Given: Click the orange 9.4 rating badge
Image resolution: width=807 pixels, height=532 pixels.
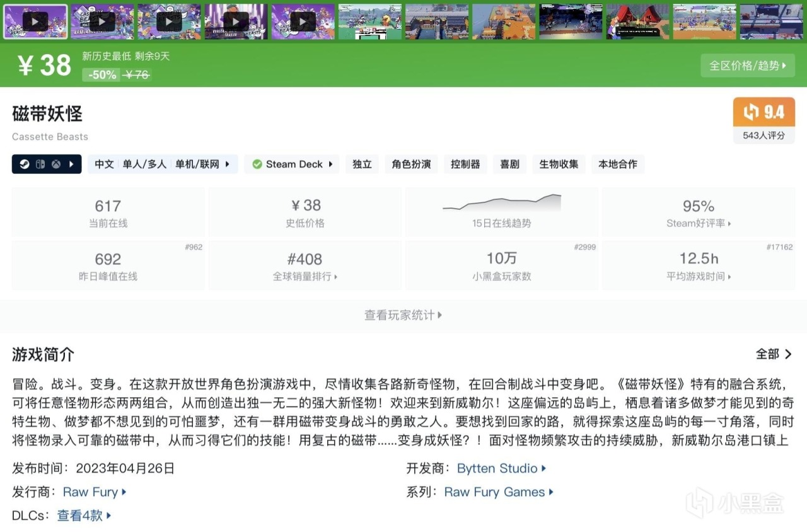Looking at the screenshot, I should pyautogui.click(x=764, y=112).
